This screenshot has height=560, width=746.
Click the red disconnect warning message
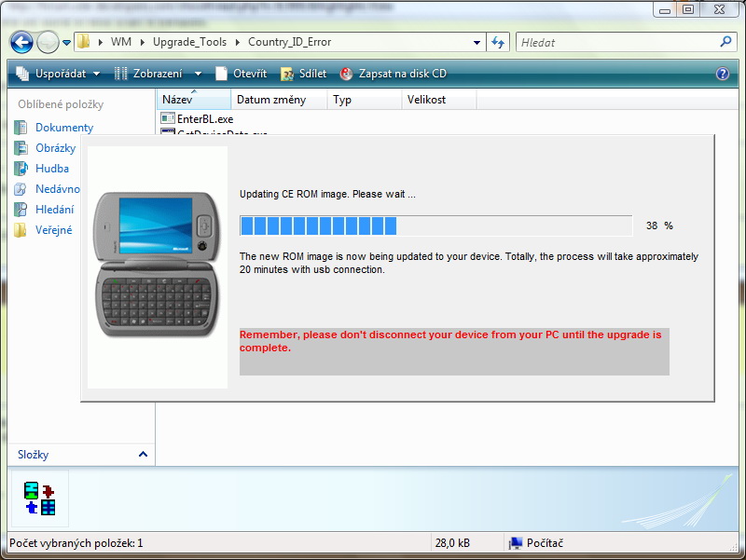(x=450, y=341)
